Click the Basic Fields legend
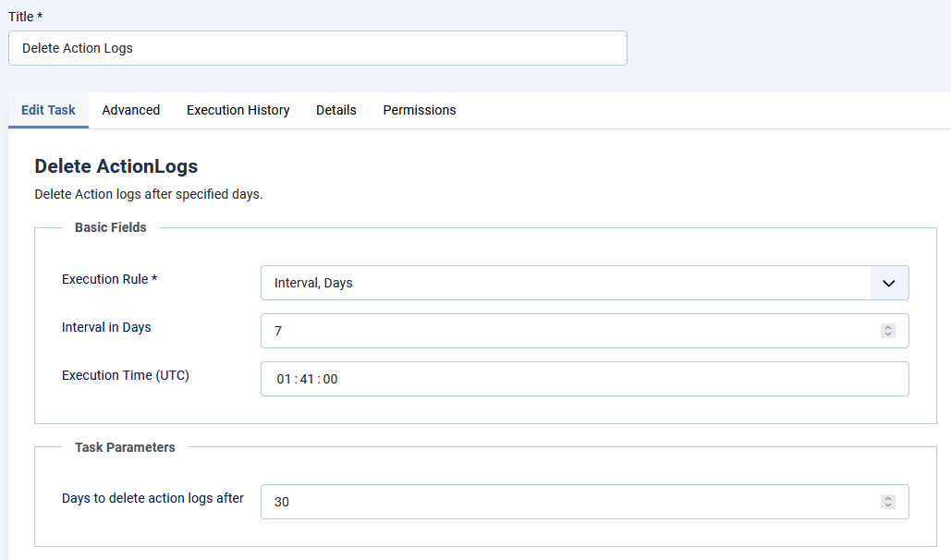 point(110,227)
